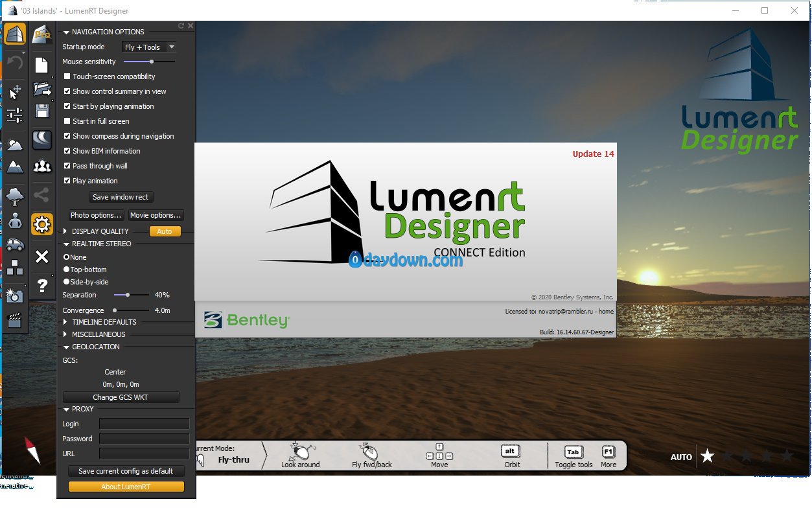Uncheck Show BIM information
The image size is (812, 519).
[x=67, y=151]
